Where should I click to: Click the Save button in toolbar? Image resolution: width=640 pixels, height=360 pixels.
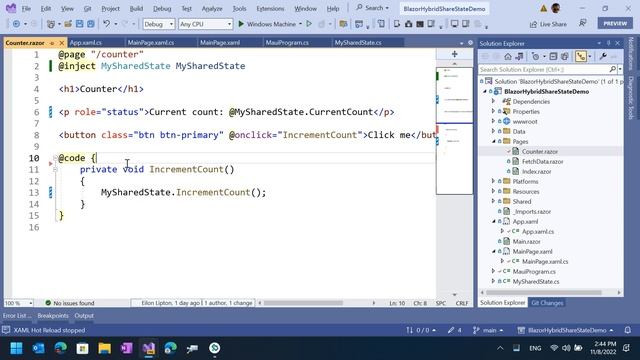[x=80, y=24]
